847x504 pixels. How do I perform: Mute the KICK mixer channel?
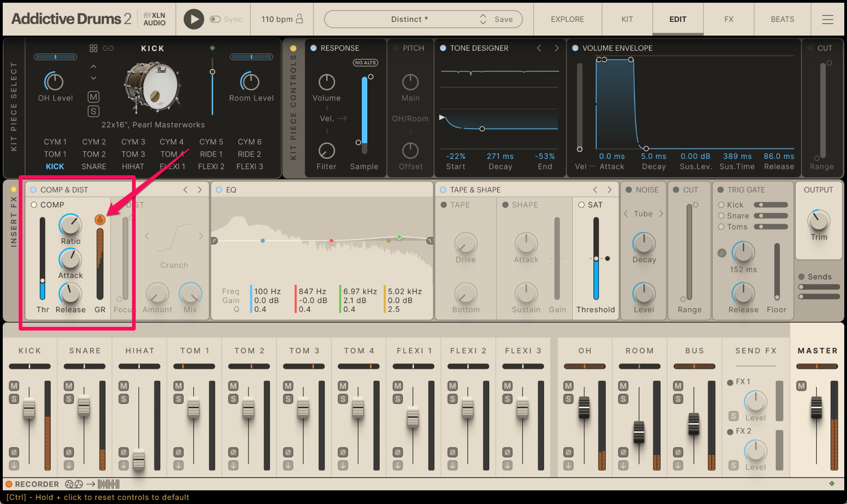(x=14, y=386)
